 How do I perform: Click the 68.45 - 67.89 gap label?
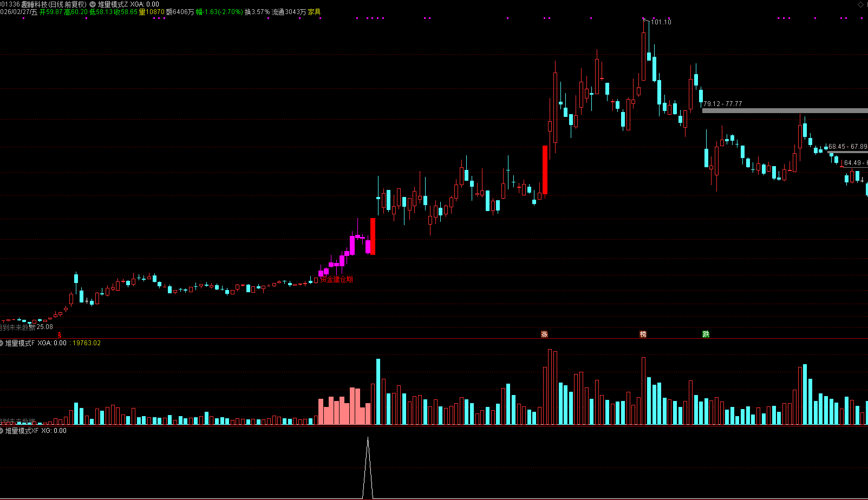click(847, 147)
